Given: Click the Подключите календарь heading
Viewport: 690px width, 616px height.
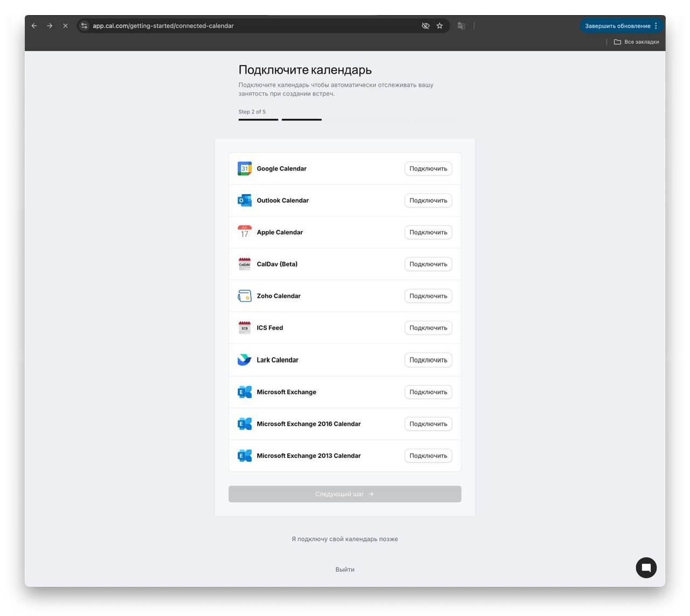Looking at the screenshot, I should click(305, 70).
